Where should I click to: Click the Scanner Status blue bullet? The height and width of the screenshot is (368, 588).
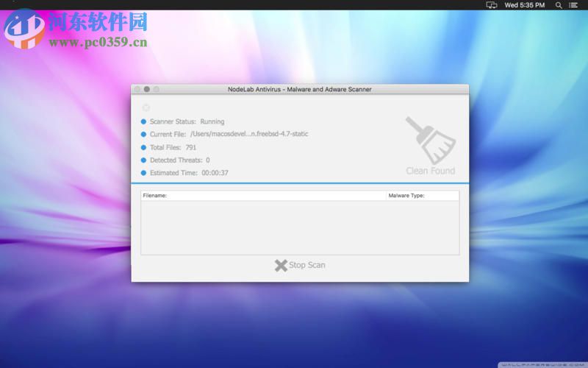pyautogui.click(x=143, y=121)
